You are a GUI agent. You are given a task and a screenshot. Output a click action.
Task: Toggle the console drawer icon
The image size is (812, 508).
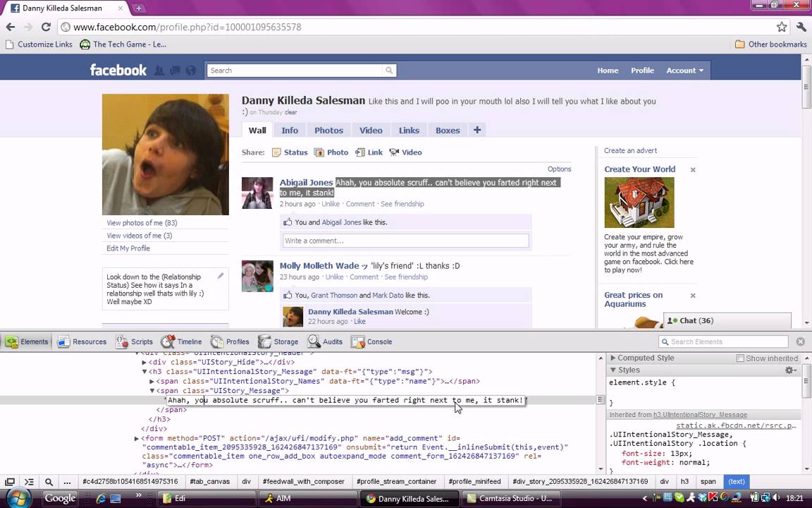29,482
